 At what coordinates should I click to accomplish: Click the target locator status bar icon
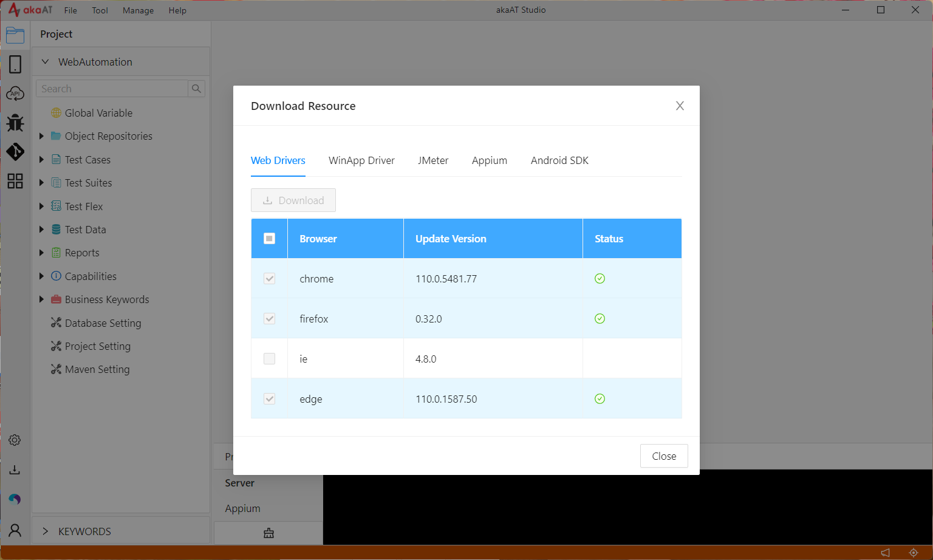(x=913, y=553)
